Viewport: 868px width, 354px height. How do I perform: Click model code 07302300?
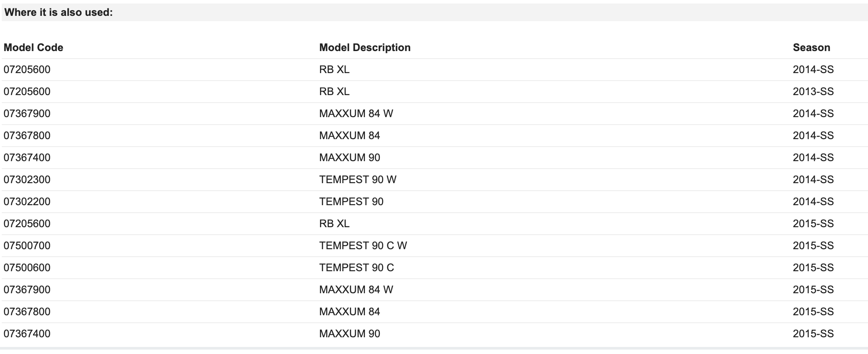[27, 180]
